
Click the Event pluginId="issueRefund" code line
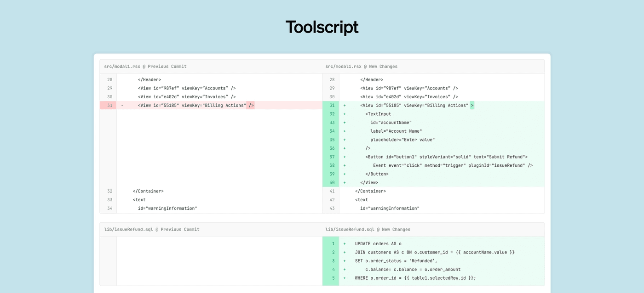click(x=453, y=165)
